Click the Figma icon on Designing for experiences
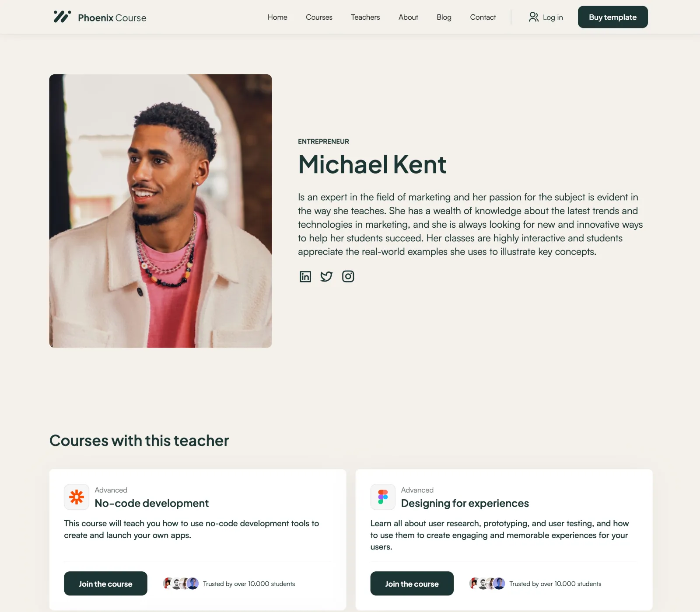The image size is (700, 612). (383, 497)
